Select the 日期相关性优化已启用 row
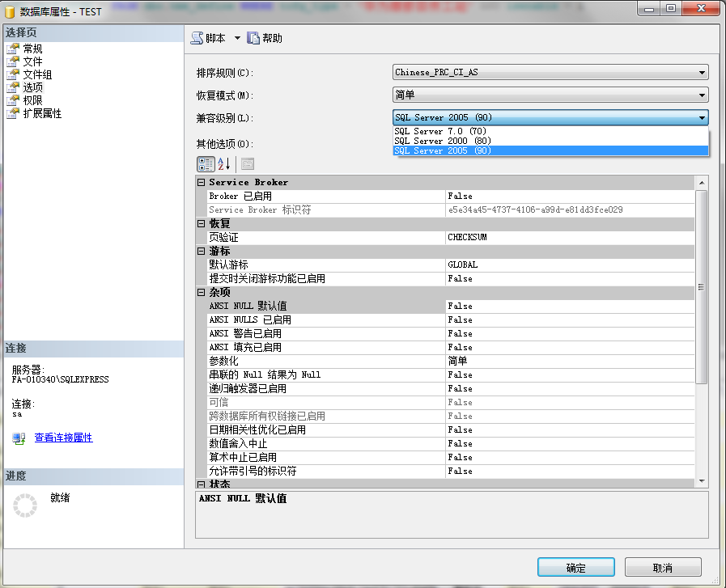The height and width of the screenshot is (588, 726). (451, 429)
